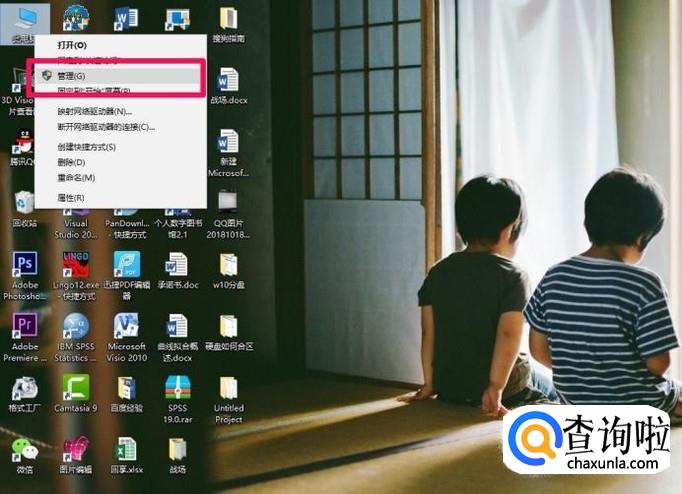
Task: Launch IBM SPSS Statistics shortcut
Action: tap(76, 327)
